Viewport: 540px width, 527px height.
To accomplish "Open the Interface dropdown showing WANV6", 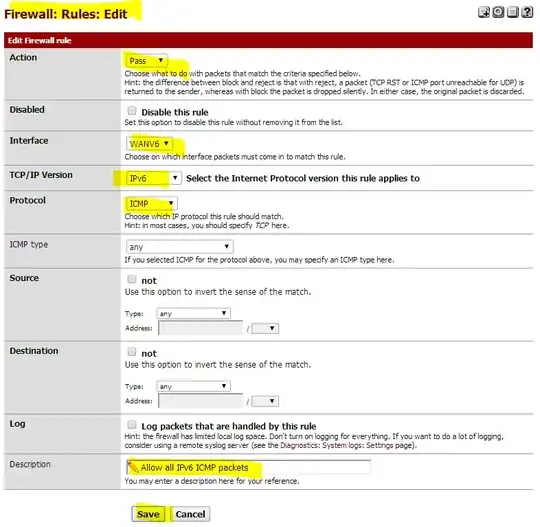I will 149,143.
